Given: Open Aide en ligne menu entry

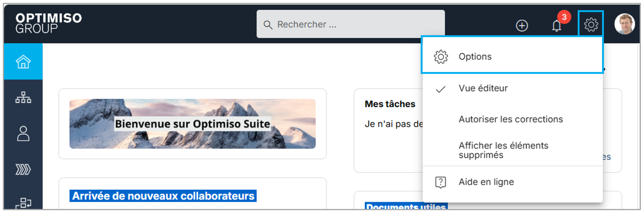Looking at the screenshot, I should click(x=486, y=182).
